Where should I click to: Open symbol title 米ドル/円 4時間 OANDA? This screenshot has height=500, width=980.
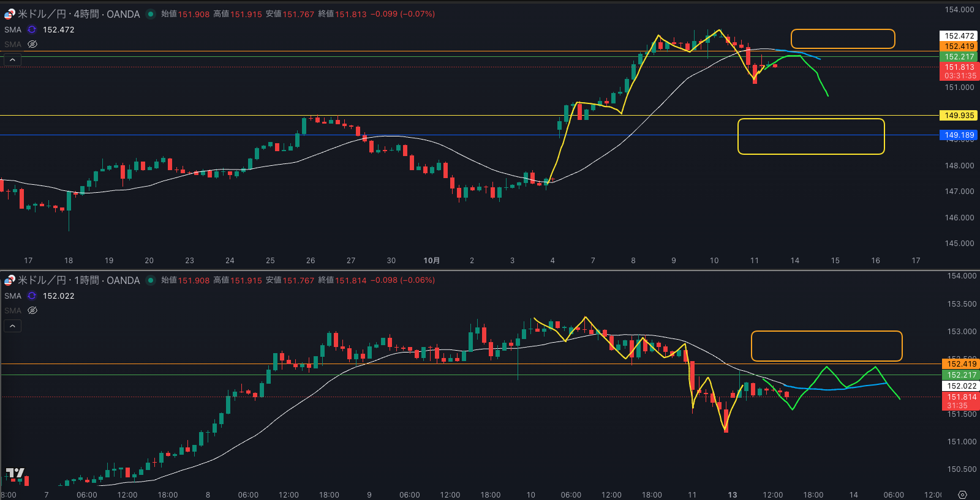pyautogui.click(x=78, y=14)
